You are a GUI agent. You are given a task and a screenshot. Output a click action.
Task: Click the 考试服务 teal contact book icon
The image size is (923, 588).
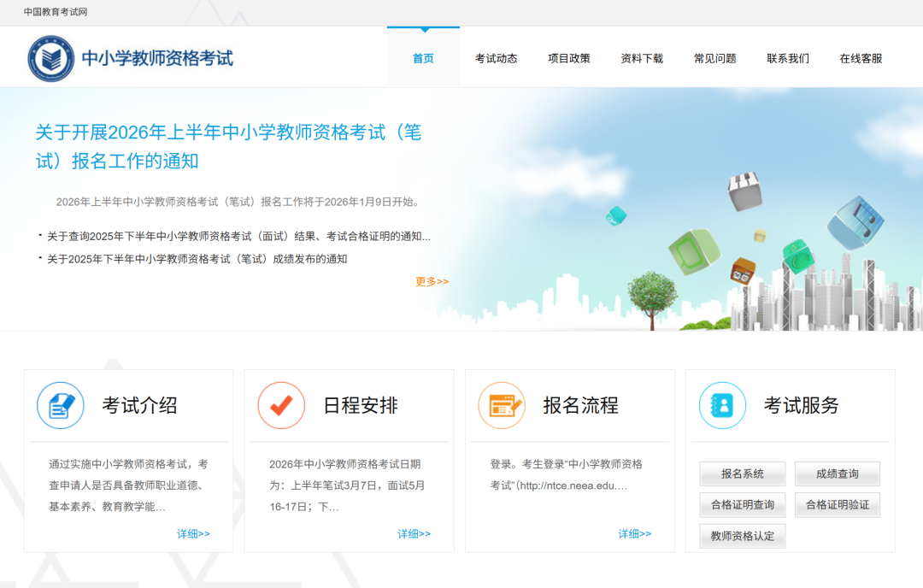tap(722, 405)
